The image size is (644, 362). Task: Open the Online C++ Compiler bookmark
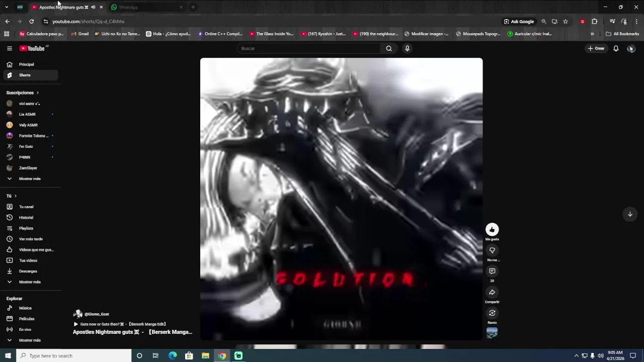[220, 34]
